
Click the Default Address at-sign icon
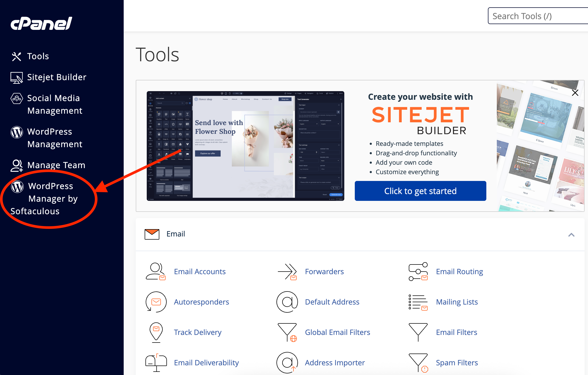click(287, 302)
